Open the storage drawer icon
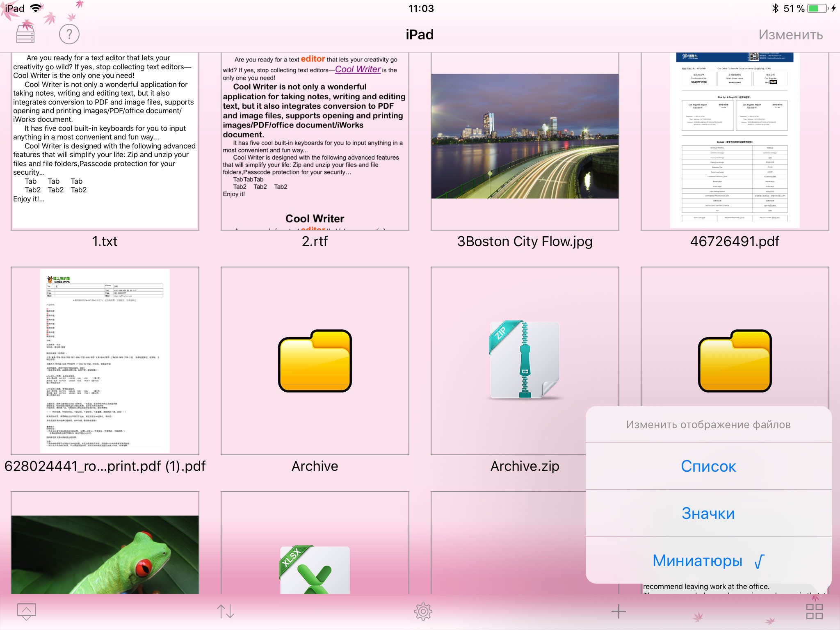840x630 pixels. pos(25,34)
